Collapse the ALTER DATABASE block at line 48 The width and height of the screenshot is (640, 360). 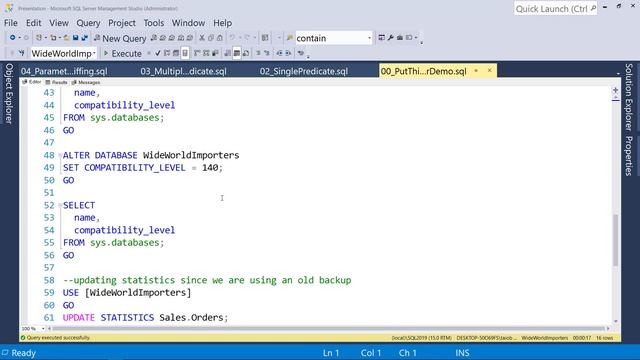(60, 156)
